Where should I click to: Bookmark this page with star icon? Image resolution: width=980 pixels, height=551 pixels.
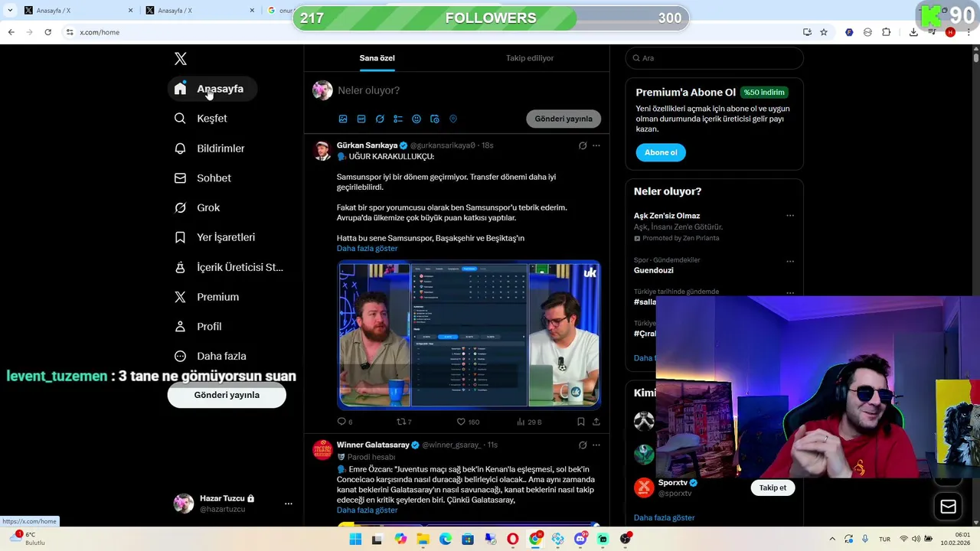coord(824,32)
